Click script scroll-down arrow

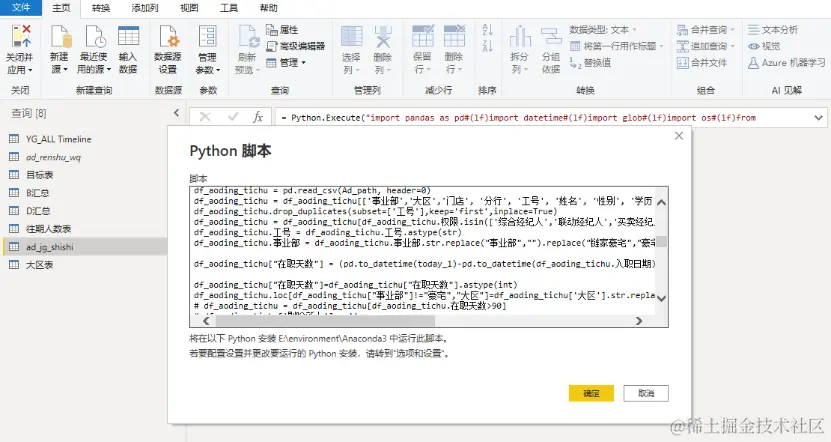click(661, 298)
